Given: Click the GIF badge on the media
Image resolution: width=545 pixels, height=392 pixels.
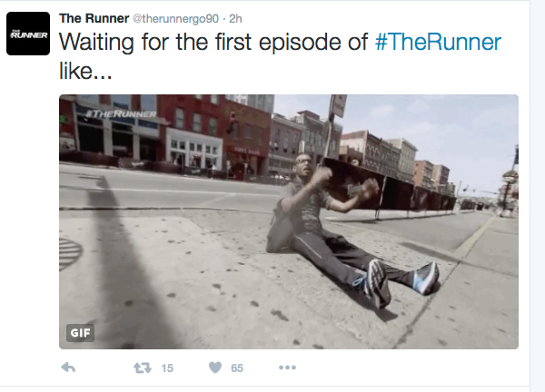Looking at the screenshot, I should [80, 333].
